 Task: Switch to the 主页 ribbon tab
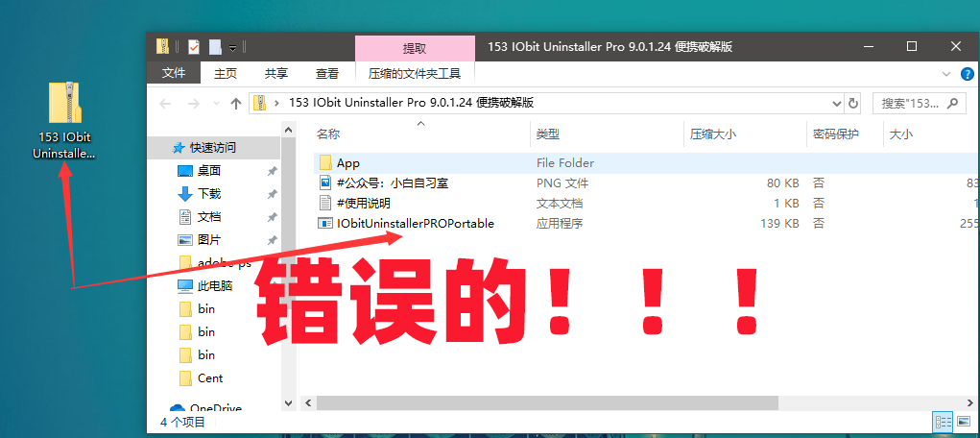[x=226, y=73]
